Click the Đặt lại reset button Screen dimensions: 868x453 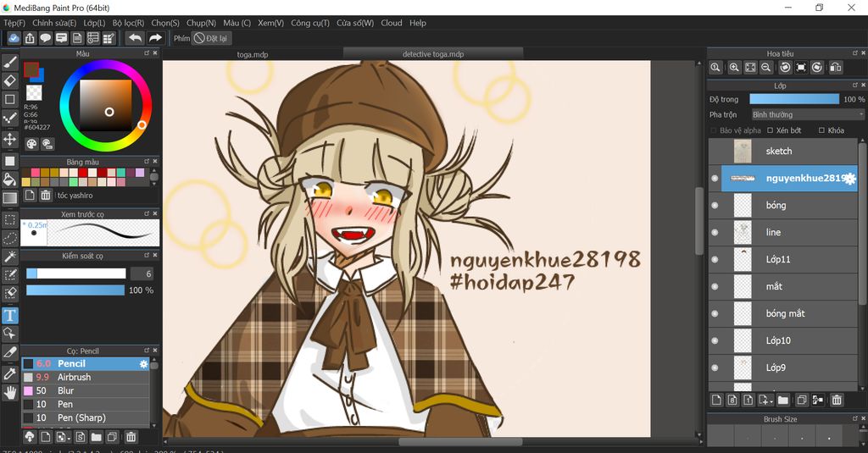pyautogui.click(x=211, y=38)
